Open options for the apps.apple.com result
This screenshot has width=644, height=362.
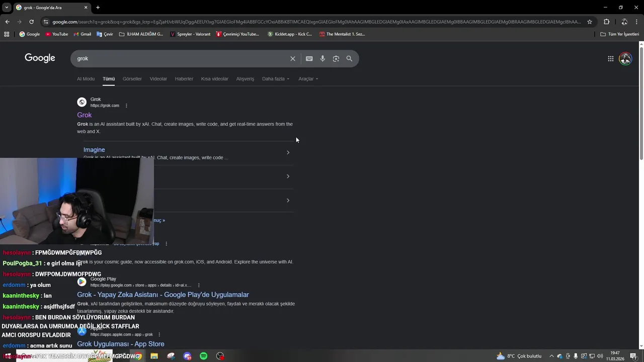pos(159,334)
